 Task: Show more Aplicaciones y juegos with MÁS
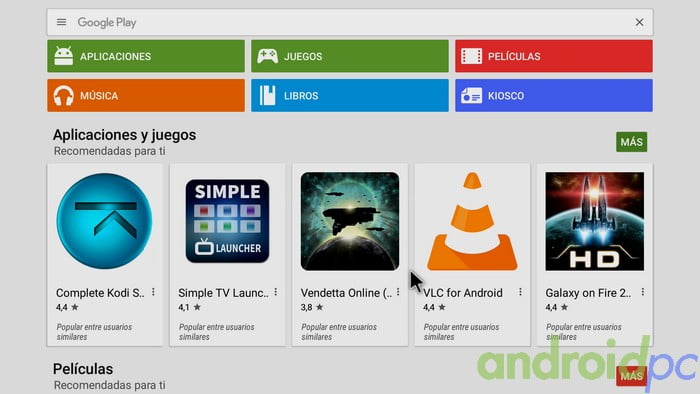click(x=631, y=142)
